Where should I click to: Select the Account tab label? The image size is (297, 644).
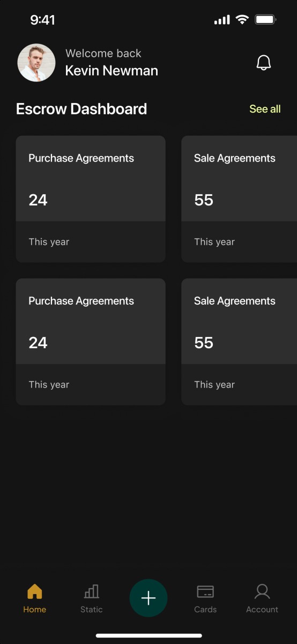click(x=262, y=610)
